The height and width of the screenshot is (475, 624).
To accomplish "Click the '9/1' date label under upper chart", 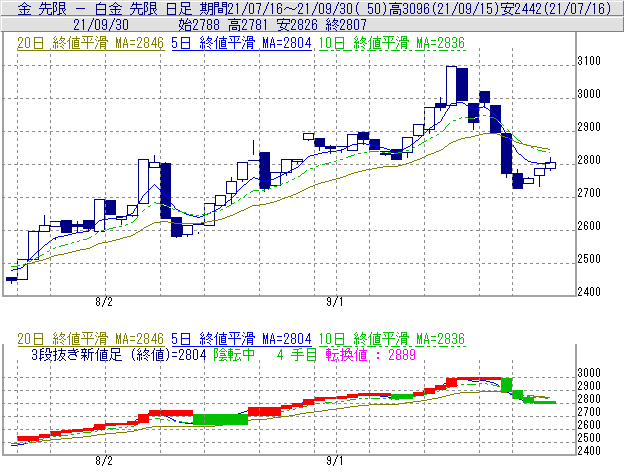I will coord(335,302).
